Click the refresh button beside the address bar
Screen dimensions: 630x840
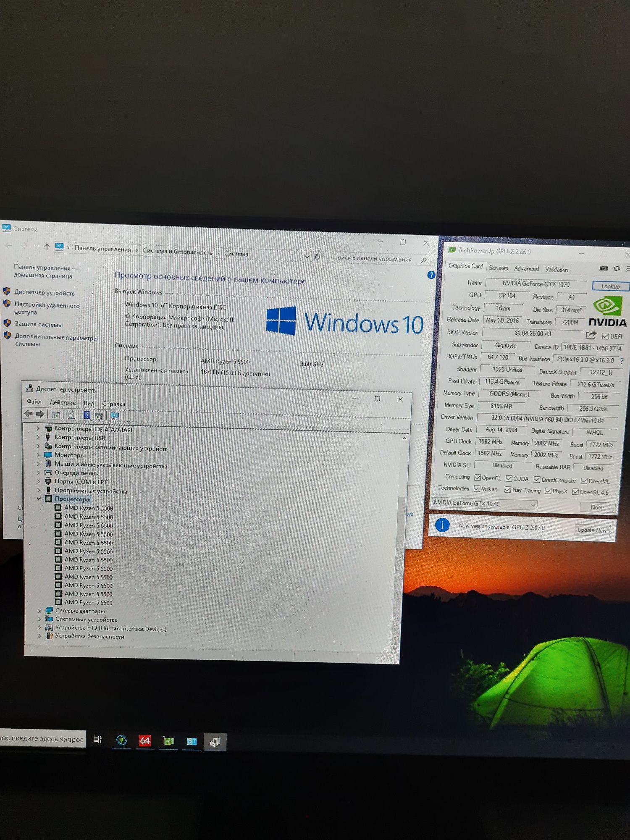point(318,257)
